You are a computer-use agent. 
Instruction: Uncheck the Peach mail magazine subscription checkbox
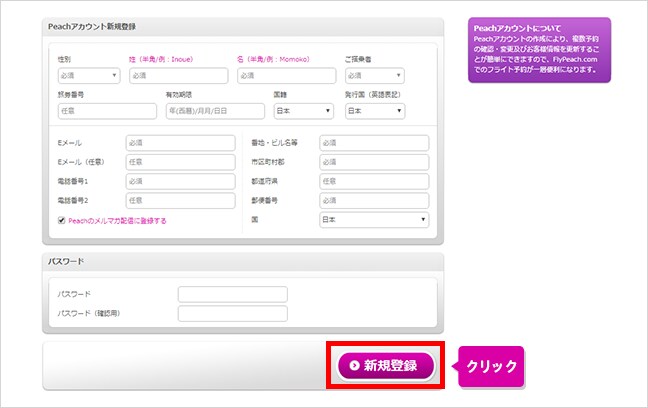62,220
